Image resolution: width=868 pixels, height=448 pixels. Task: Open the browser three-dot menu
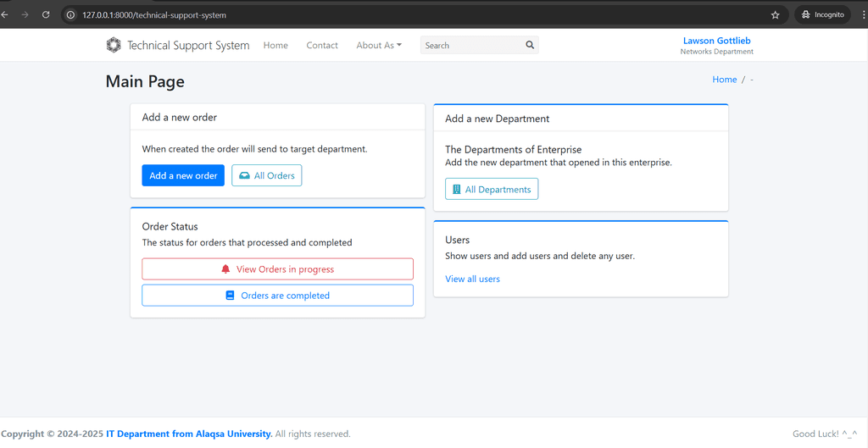tap(864, 15)
